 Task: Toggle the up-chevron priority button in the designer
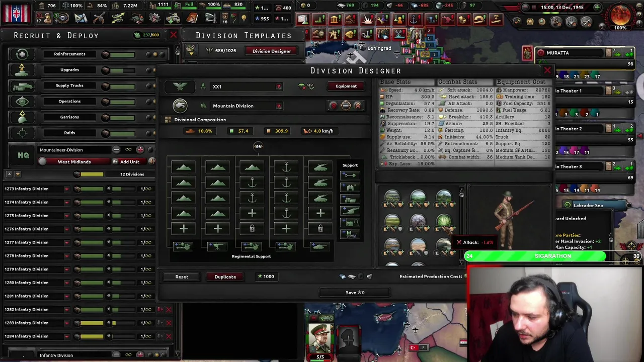click(358, 106)
